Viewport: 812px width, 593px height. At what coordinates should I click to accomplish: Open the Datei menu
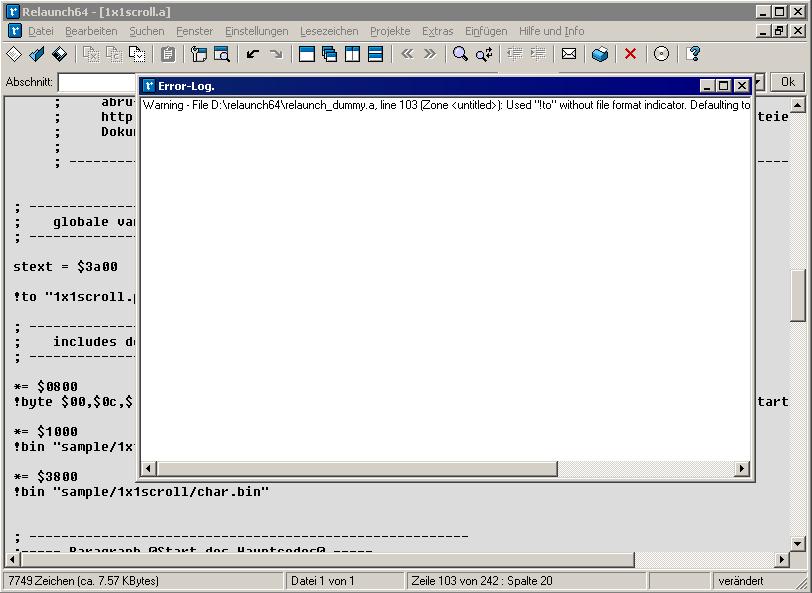(x=40, y=31)
